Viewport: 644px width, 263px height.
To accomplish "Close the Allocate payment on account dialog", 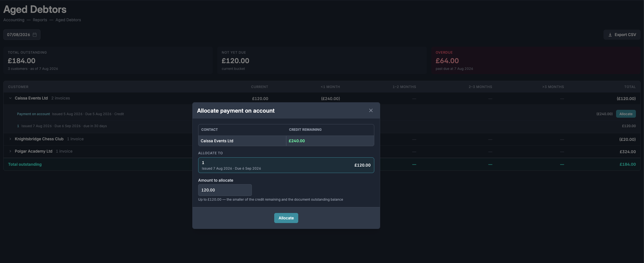I will (x=371, y=110).
